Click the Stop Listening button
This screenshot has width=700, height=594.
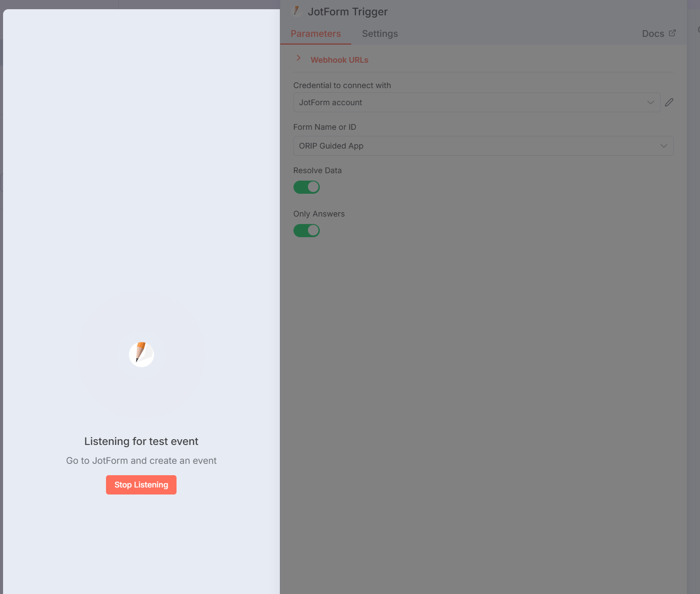141,485
